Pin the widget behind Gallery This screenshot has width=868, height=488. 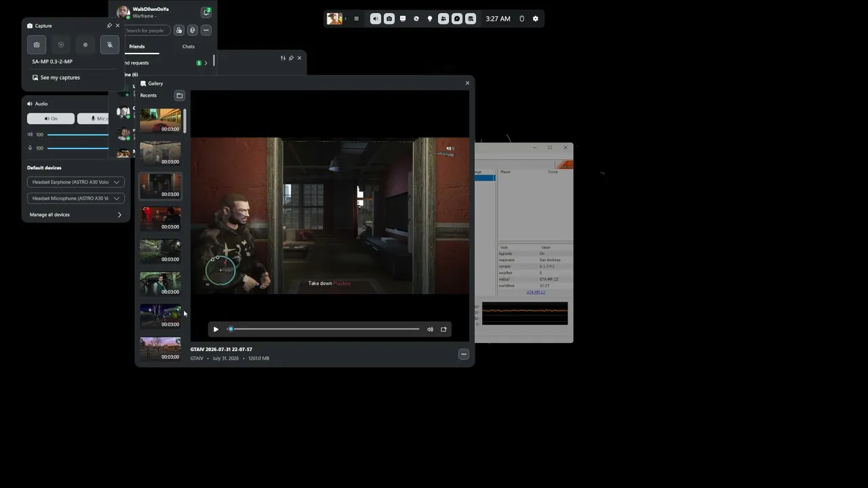pyautogui.click(x=291, y=58)
